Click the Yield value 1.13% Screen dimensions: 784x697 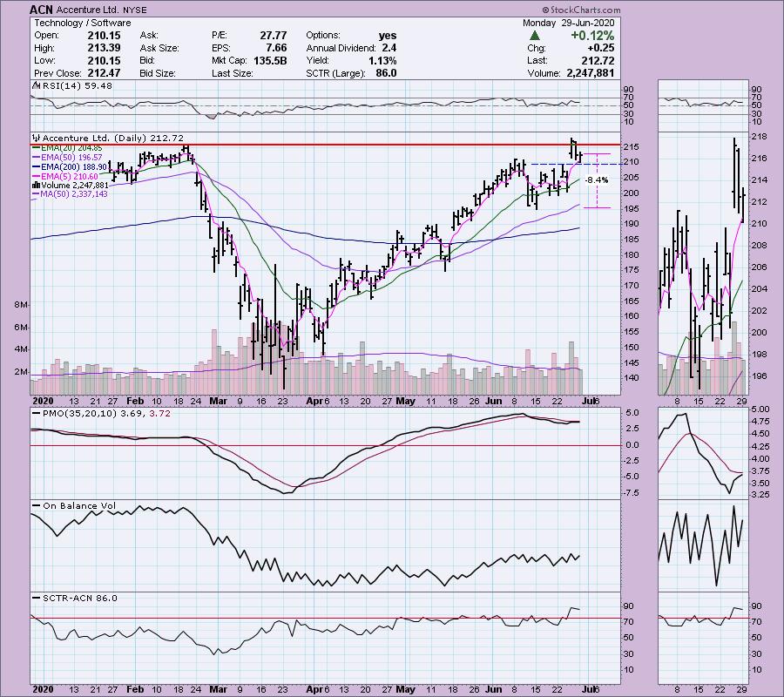(383, 60)
